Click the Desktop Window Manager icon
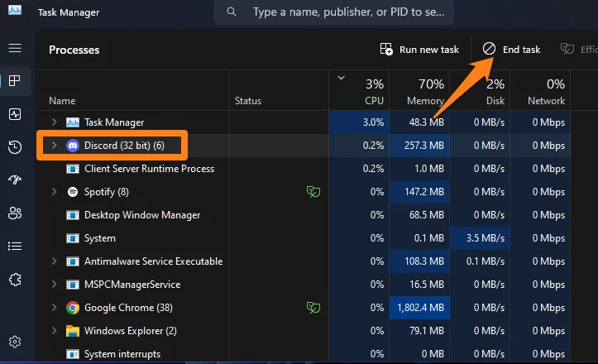The image size is (598, 364). [73, 215]
